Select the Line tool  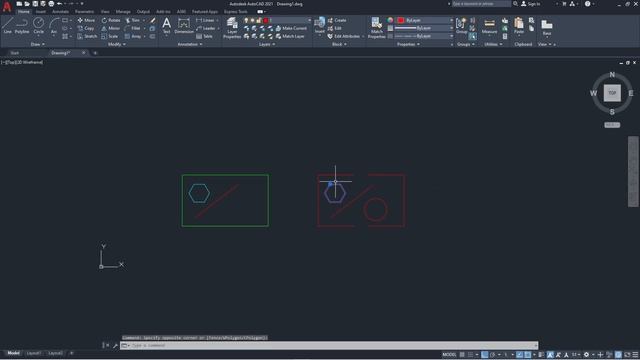7,26
